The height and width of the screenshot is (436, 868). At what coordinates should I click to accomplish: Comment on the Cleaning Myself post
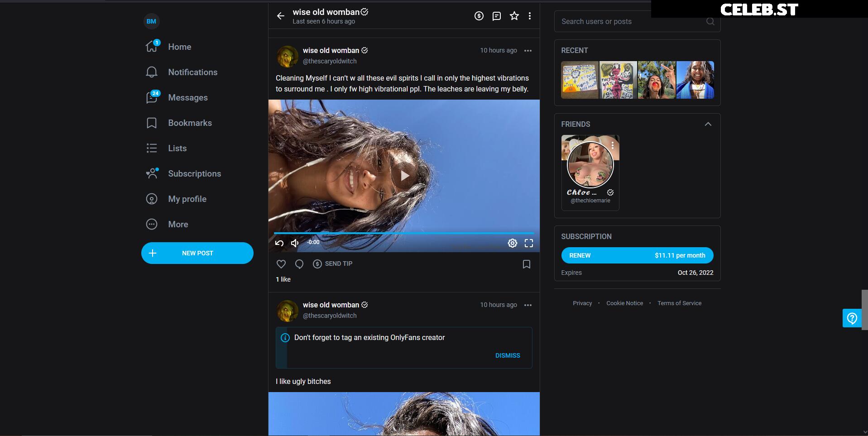[299, 264]
